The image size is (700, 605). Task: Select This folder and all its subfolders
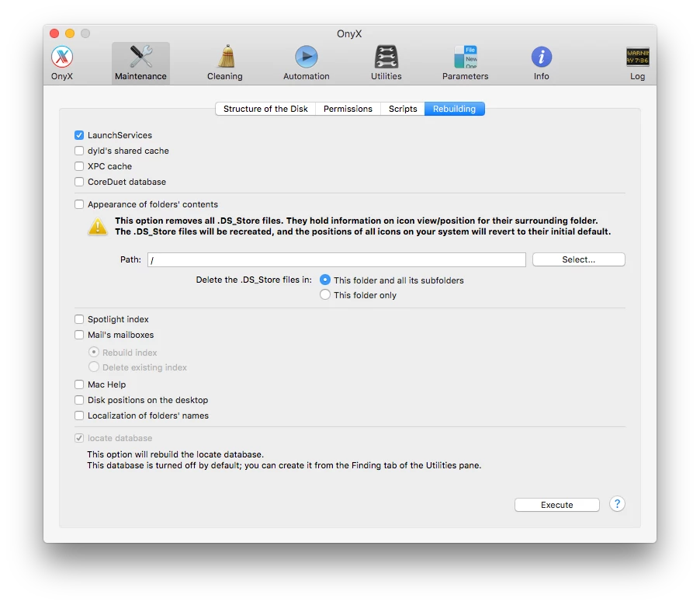point(325,280)
